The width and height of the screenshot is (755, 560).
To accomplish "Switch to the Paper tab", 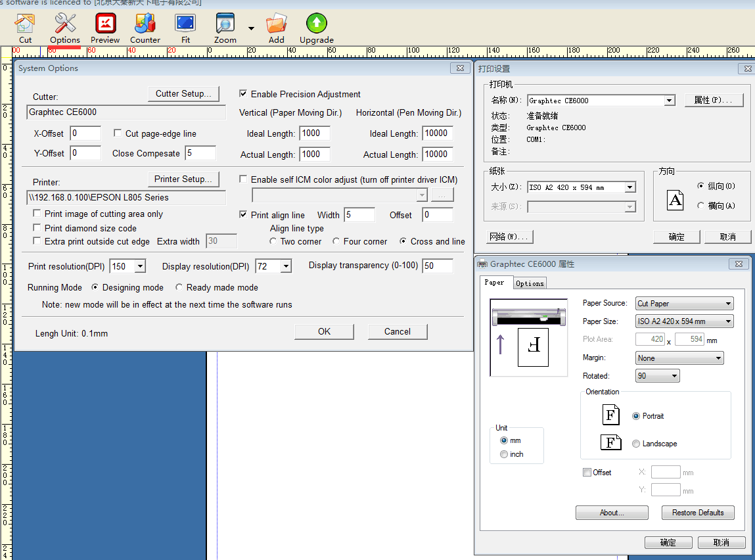I will pos(494,283).
